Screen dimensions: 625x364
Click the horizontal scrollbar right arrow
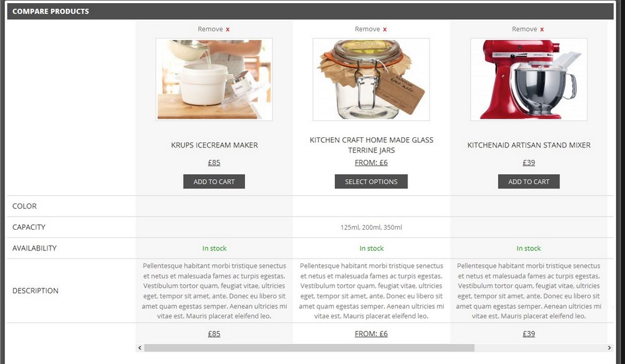click(x=609, y=348)
